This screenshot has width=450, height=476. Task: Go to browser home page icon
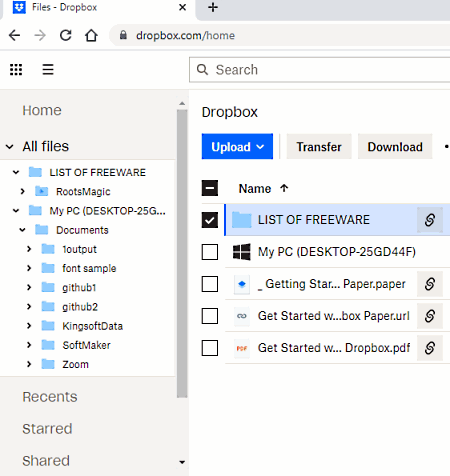[x=91, y=35]
